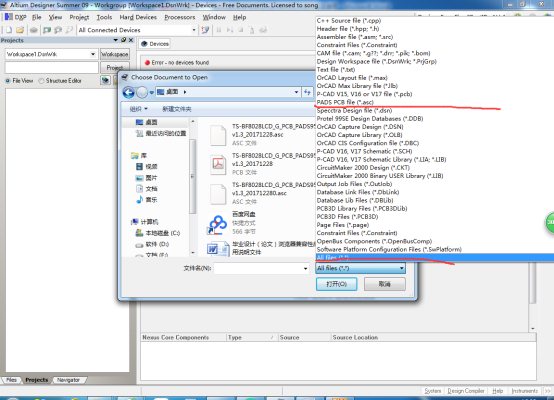Click the Design Compiler status bar button

coord(466,391)
